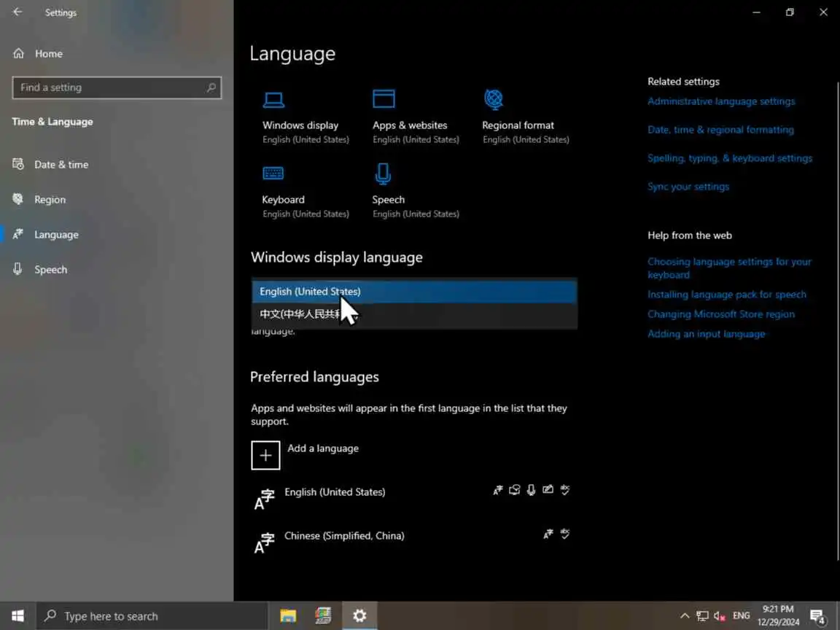
Task: Open Date, time & regional formatting link
Action: tap(720, 130)
